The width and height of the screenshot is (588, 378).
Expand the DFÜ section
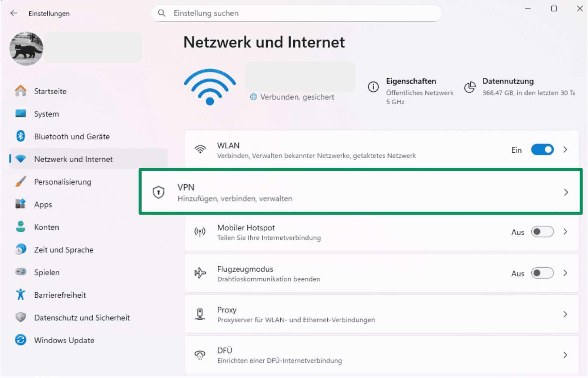(566, 355)
